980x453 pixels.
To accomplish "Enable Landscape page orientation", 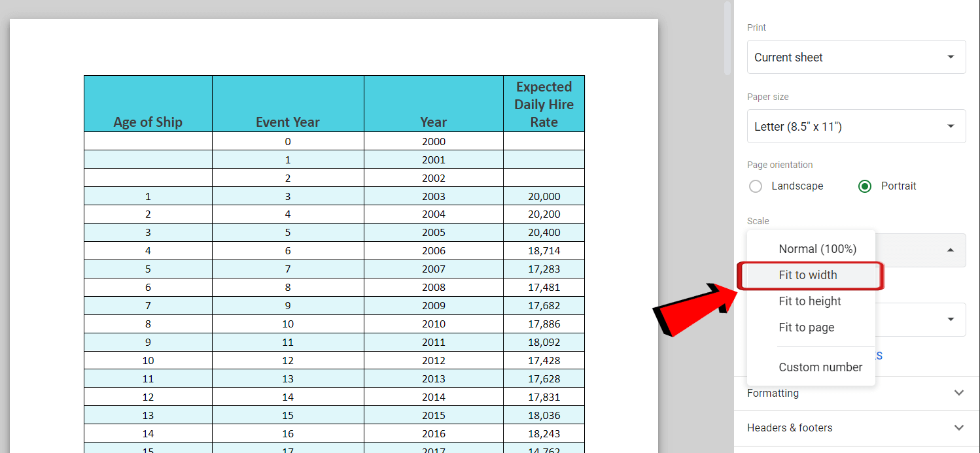I will click(x=756, y=186).
